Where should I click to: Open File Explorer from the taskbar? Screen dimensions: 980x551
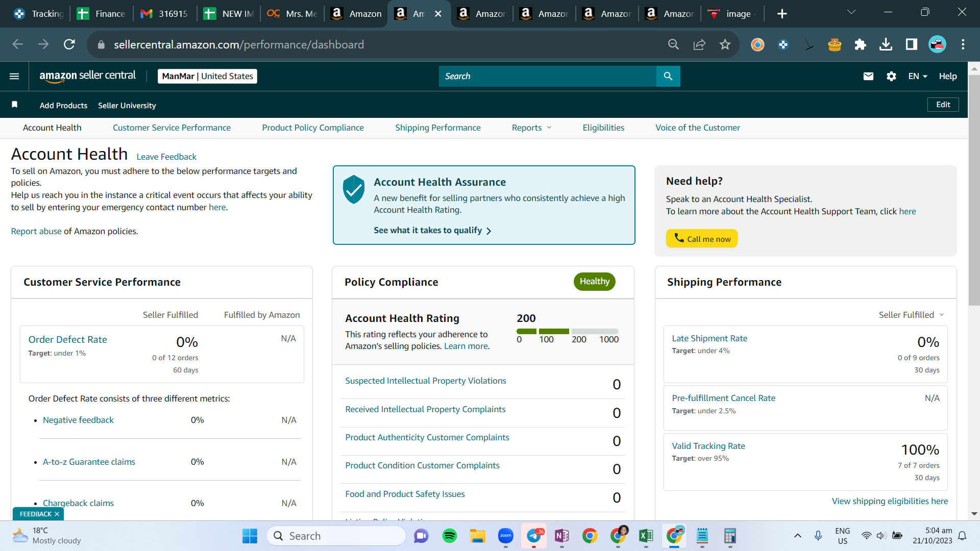click(x=478, y=536)
